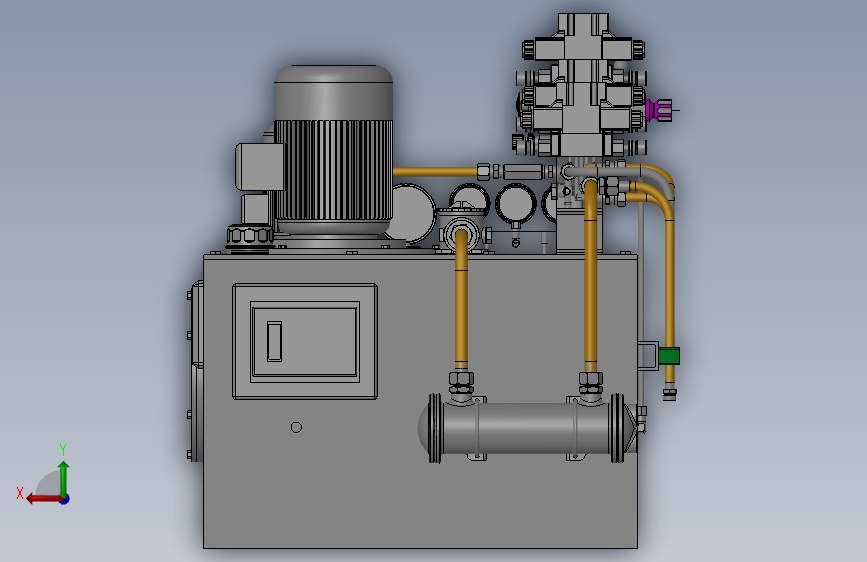
Task: Select the inline check valve on the horizontal pipe
Action: coord(523,171)
